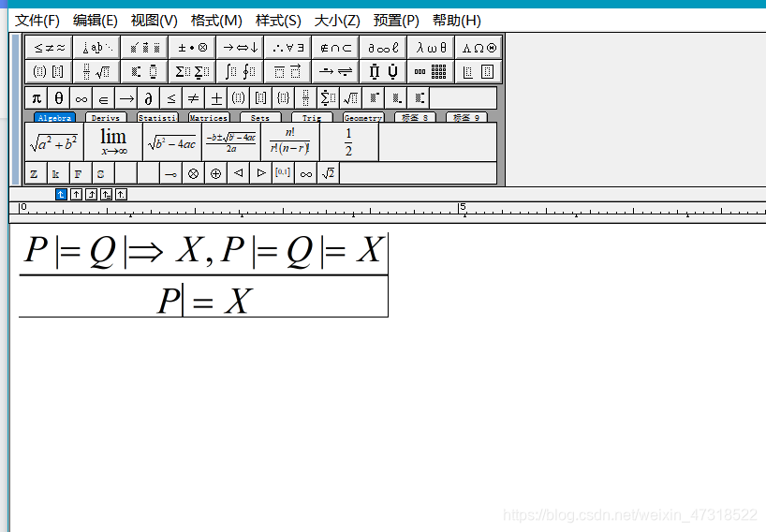Insert subscript template in small bar

[396, 98]
